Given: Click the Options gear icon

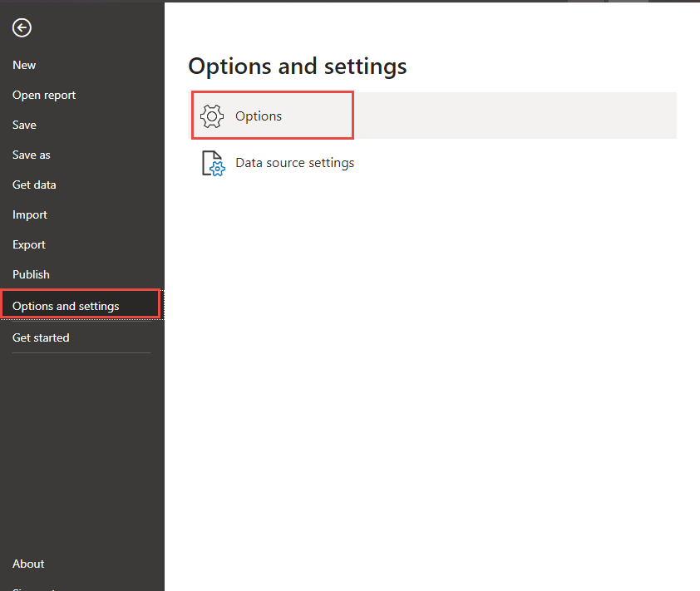Looking at the screenshot, I should pos(212,116).
